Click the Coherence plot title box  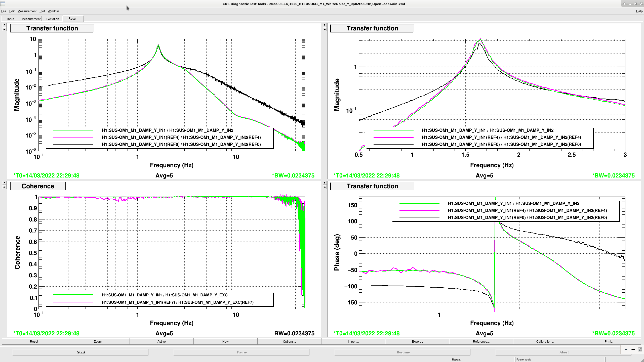coord(38,186)
